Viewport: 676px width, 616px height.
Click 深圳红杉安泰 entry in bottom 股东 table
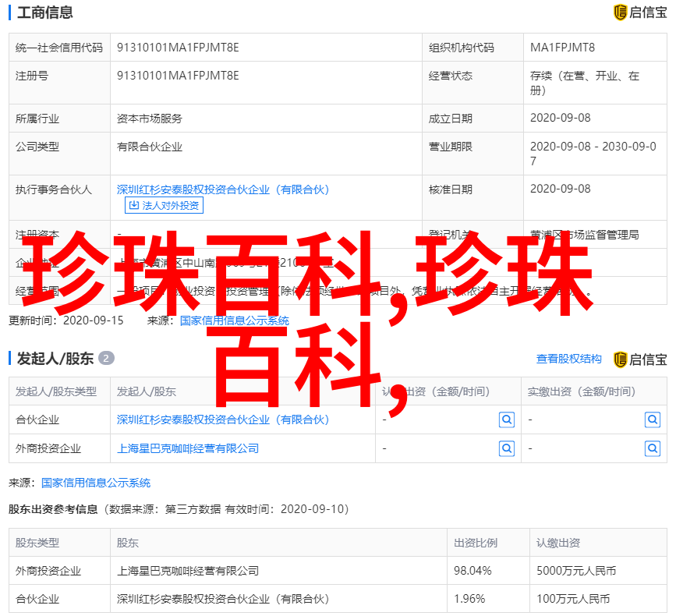[x=223, y=599]
